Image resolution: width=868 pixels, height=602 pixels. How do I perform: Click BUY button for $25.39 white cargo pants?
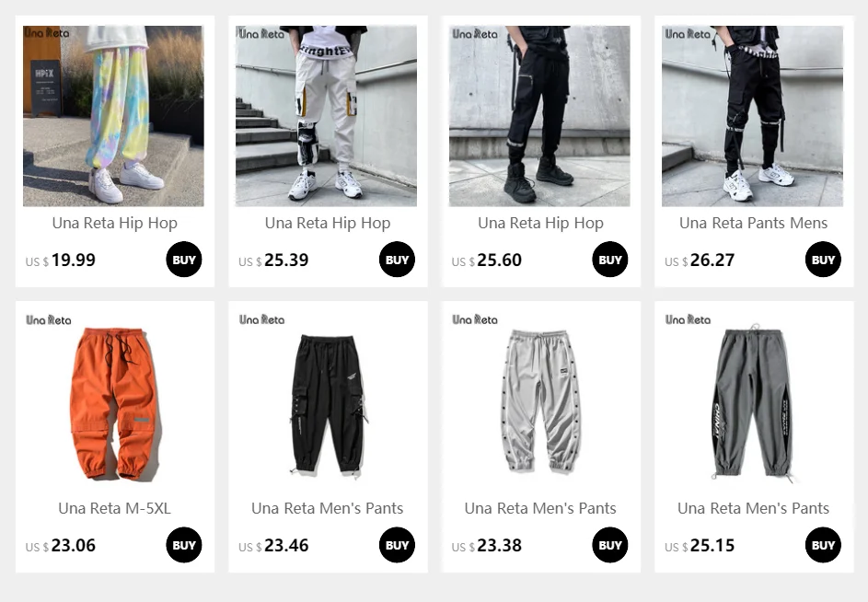coord(397,260)
